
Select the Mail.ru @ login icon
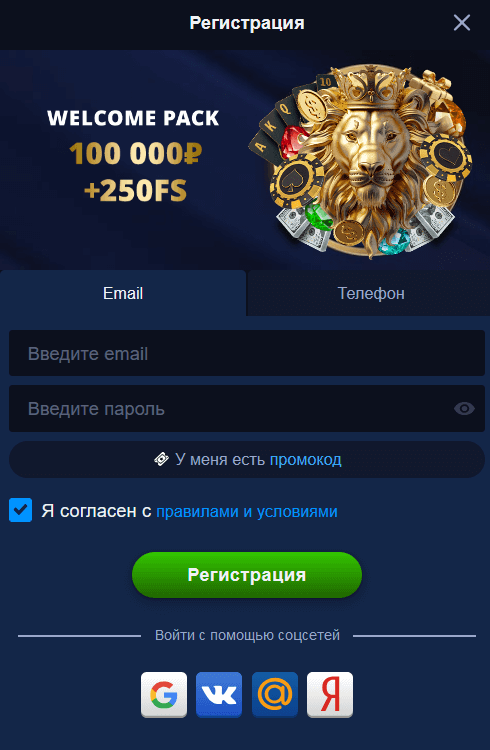coord(275,694)
